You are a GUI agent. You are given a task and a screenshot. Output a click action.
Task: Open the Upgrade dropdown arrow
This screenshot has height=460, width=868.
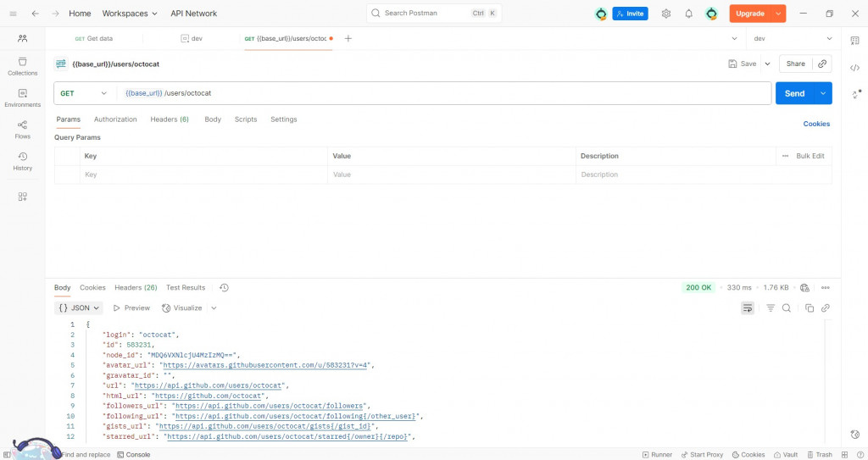tap(778, 14)
